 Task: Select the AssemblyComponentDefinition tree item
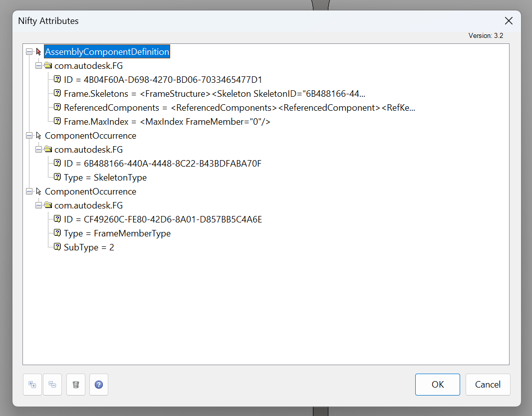(107, 51)
